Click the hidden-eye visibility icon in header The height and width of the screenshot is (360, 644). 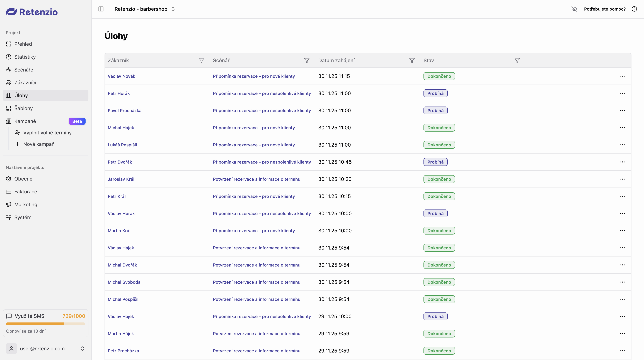click(574, 9)
